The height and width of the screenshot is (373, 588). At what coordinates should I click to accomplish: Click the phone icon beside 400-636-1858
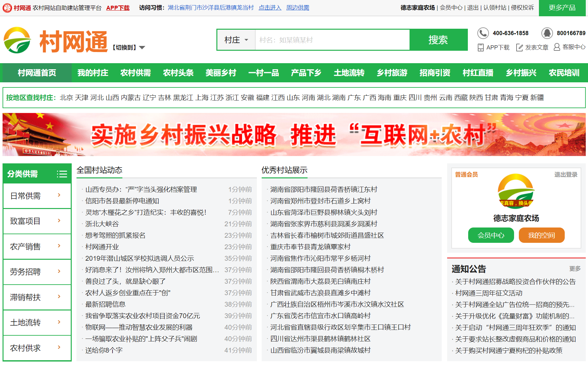pos(483,33)
